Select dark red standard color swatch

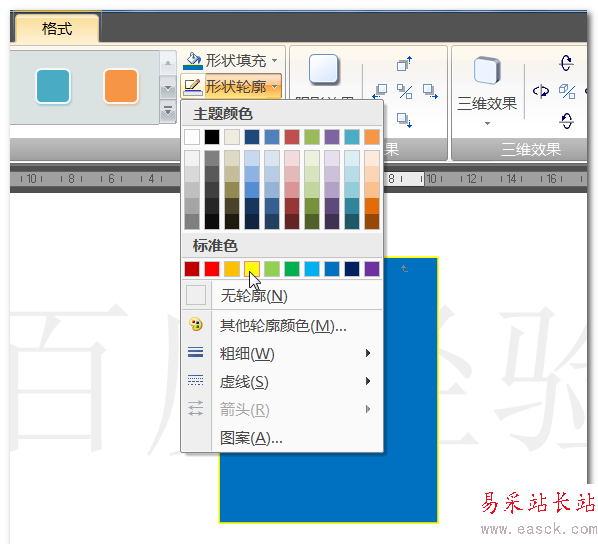pos(192,269)
